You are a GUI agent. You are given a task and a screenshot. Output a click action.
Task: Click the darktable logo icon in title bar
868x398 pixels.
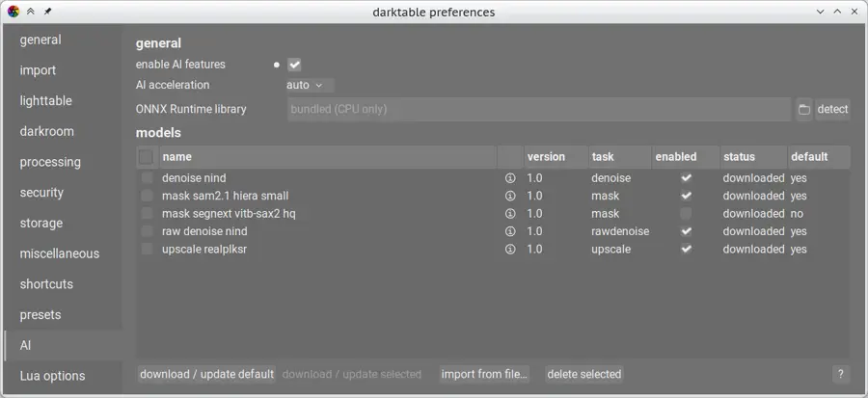point(14,12)
